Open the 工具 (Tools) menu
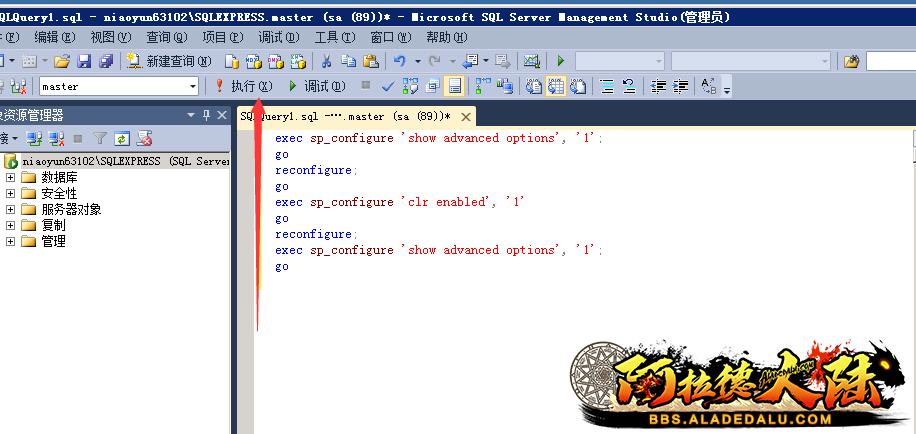The image size is (916, 434). [332, 37]
